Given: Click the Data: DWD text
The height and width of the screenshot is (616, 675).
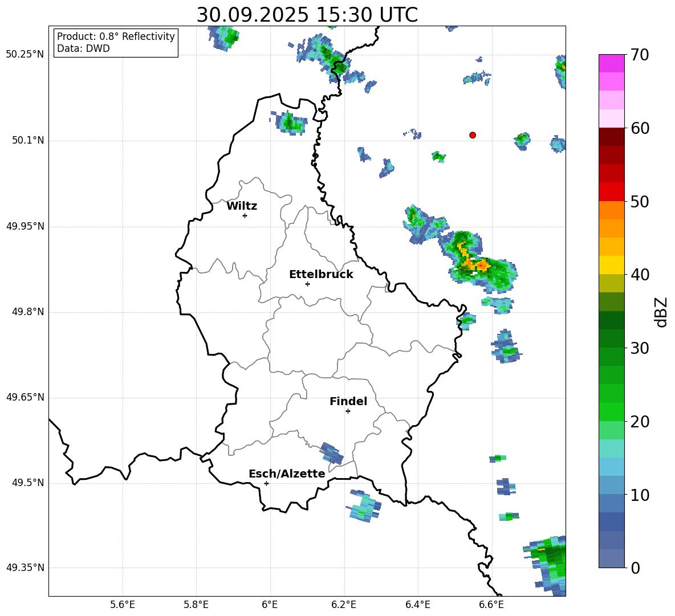Looking at the screenshot, I should point(83,48).
